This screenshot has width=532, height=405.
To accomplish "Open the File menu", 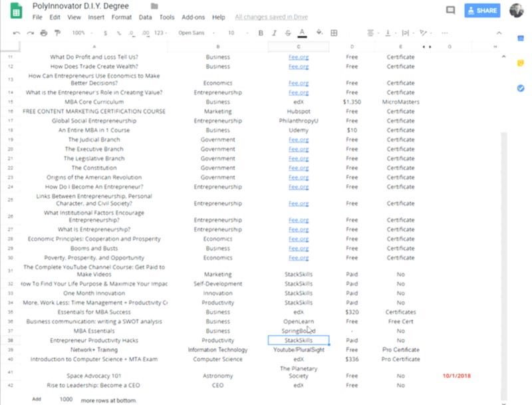I will click(37, 17).
